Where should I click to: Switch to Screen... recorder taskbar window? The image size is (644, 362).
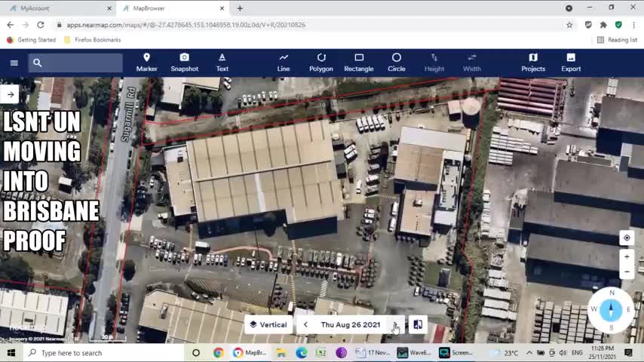coord(456,353)
